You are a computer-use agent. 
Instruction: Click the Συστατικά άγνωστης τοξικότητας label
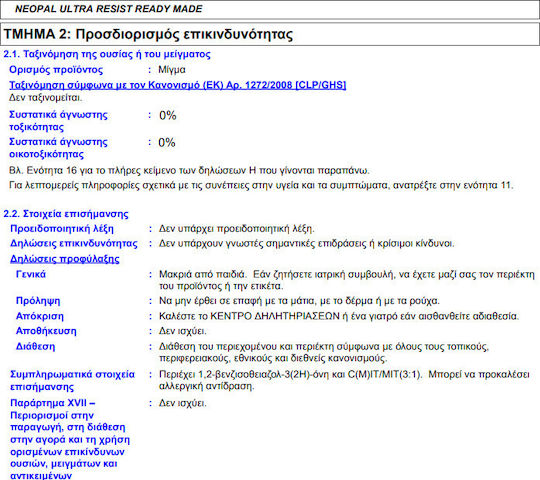tap(58, 121)
